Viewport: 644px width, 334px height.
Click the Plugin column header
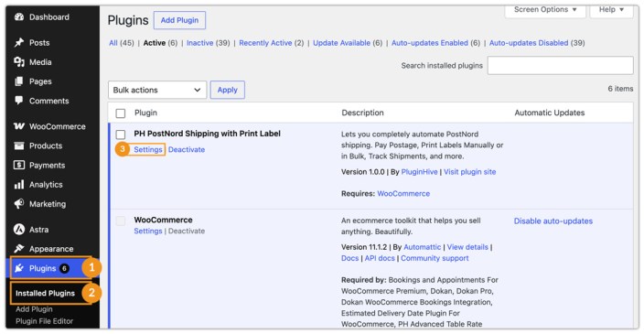click(x=145, y=113)
